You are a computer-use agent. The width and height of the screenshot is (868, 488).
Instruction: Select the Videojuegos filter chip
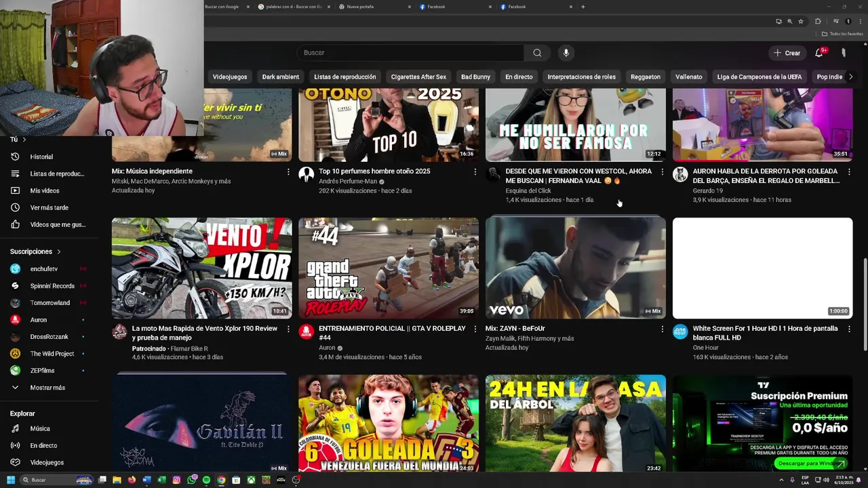(x=230, y=77)
